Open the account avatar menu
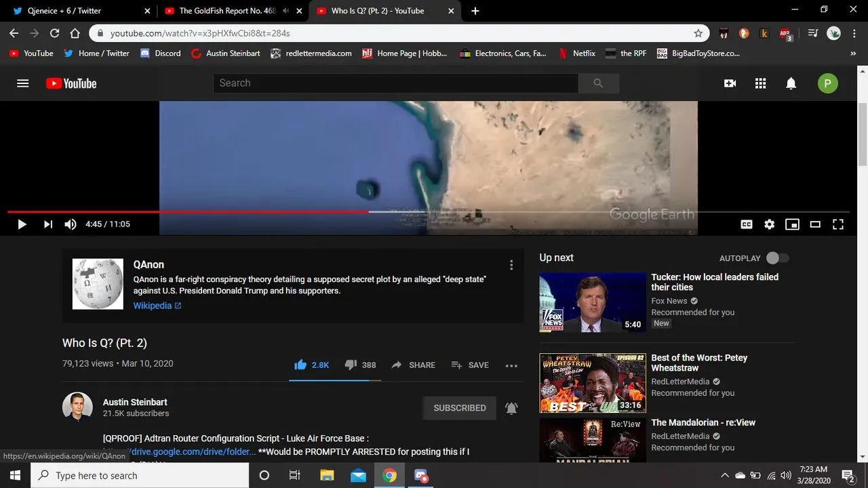Image resolution: width=868 pixels, height=488 pixels. (828, 83)
